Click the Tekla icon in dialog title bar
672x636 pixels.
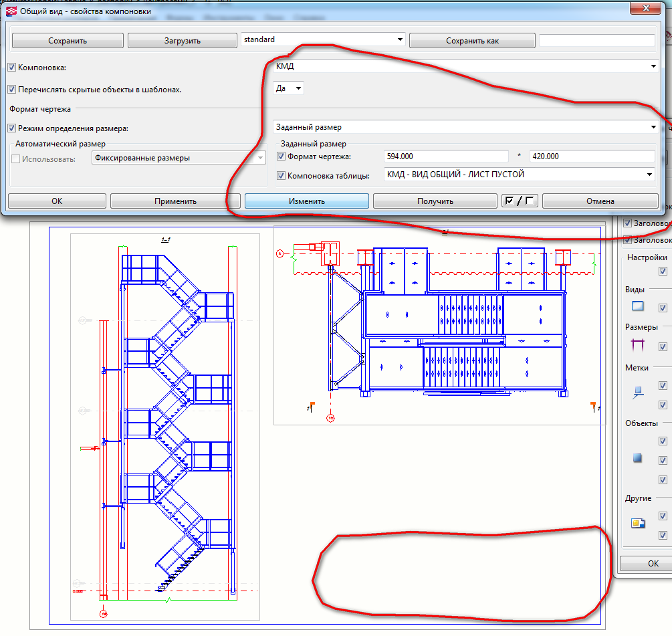click(11, 11)
